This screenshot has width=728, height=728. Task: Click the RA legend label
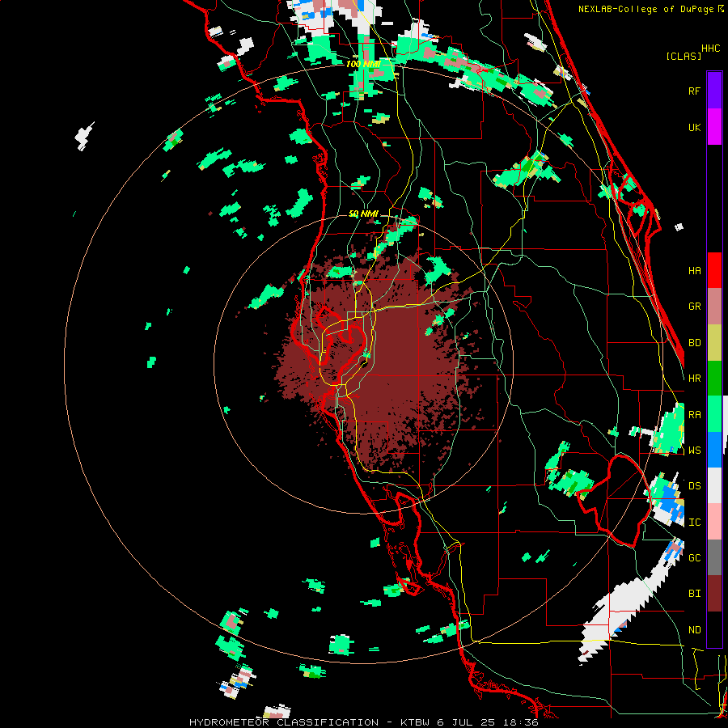point(694,415)
